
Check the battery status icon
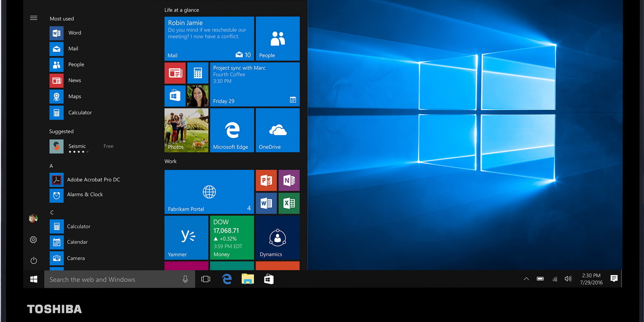(x=540, y=279)
